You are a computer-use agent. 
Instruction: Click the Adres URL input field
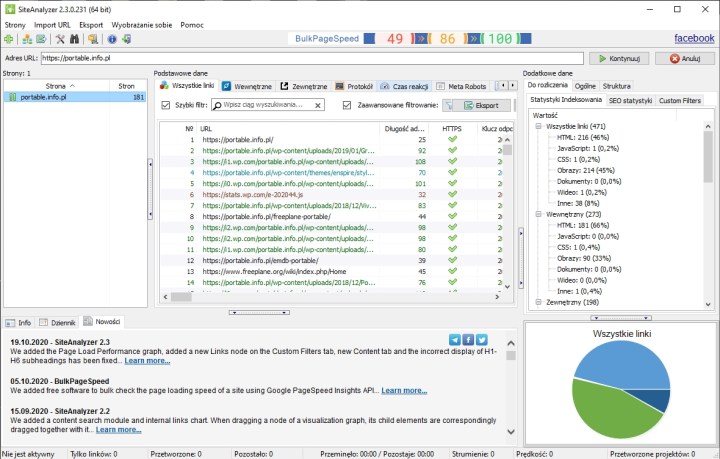tap(312, 58)
